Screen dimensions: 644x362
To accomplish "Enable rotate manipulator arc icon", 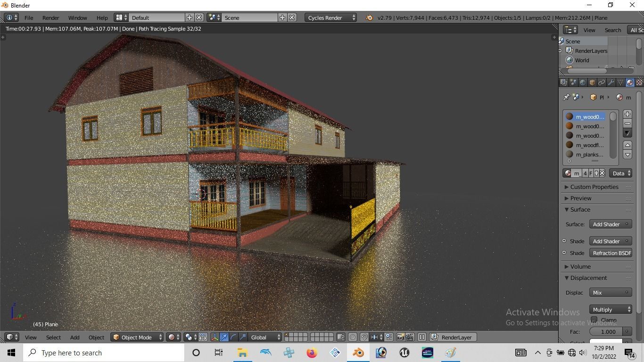I will pyautogui.click(x=233, y=337).
